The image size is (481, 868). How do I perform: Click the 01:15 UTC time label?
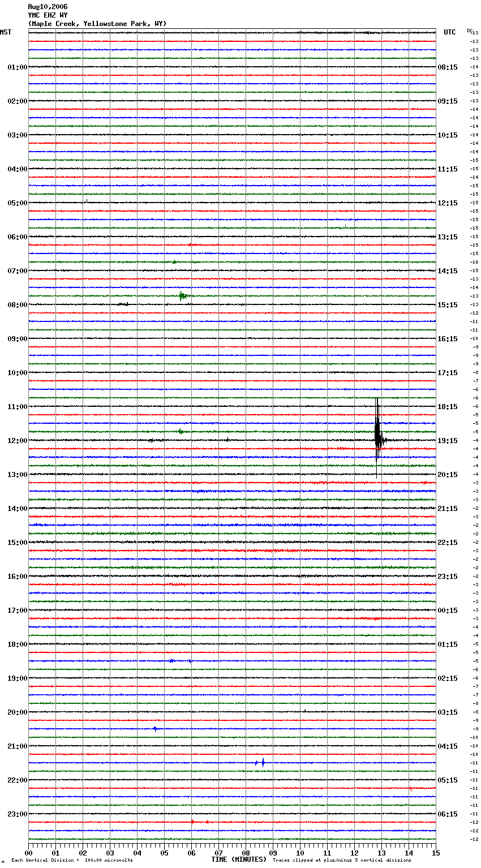tap(448, 644)
